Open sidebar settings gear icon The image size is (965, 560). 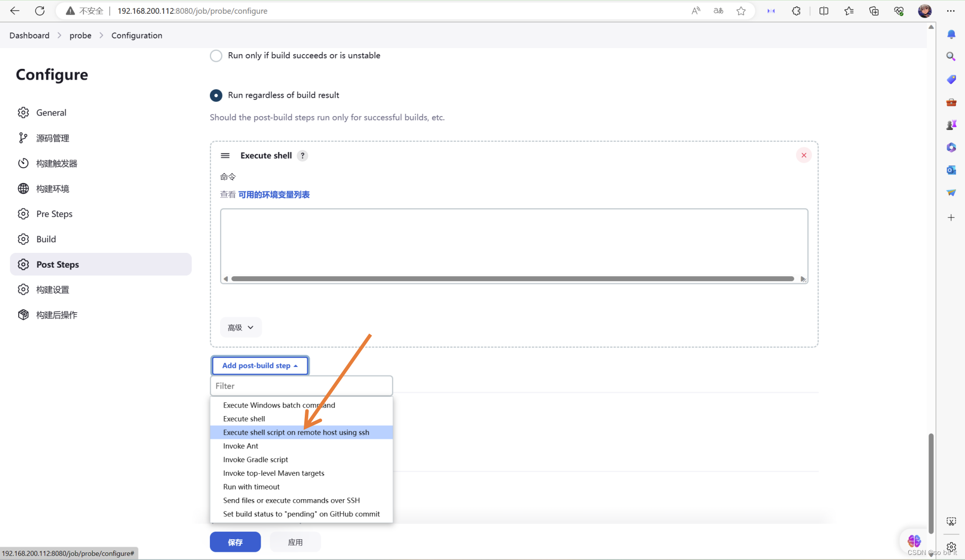pyautogui.click(x=951, y=547)
